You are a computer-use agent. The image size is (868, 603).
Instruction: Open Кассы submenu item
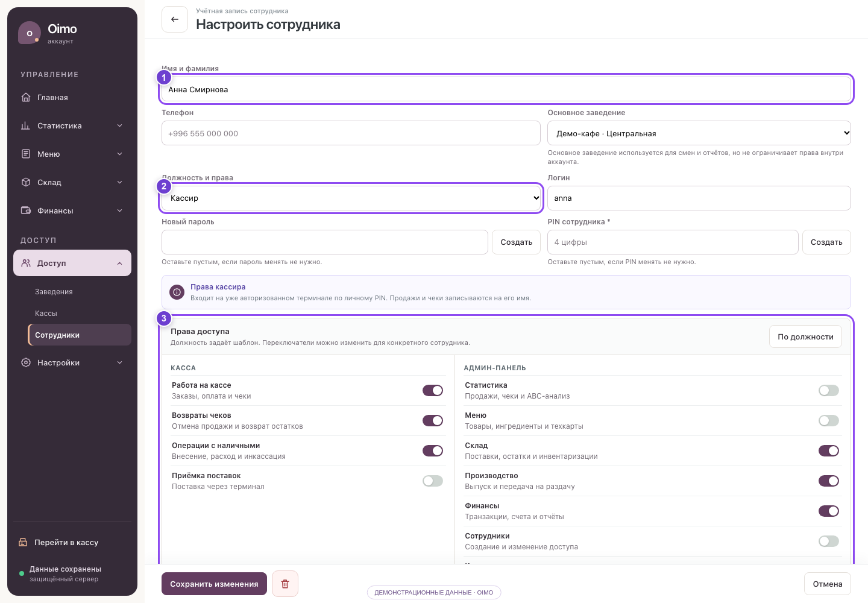80,313
